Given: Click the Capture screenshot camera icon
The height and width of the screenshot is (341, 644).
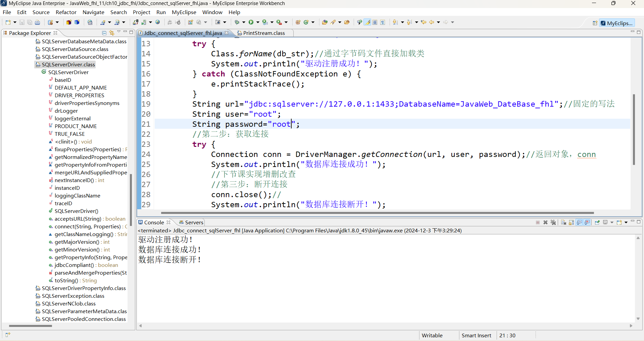Looking at the screenshot, I should 217,22.
